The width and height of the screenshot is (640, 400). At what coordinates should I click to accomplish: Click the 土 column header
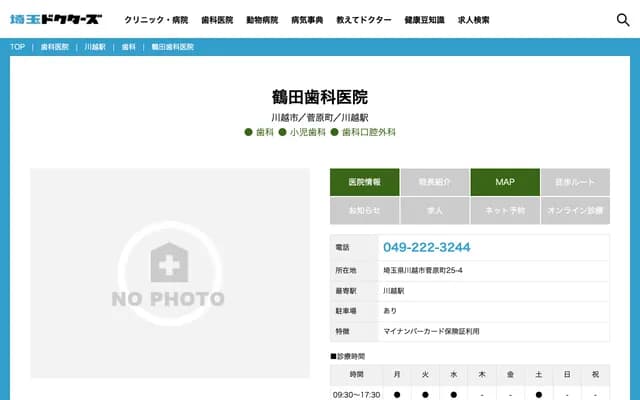539,374
